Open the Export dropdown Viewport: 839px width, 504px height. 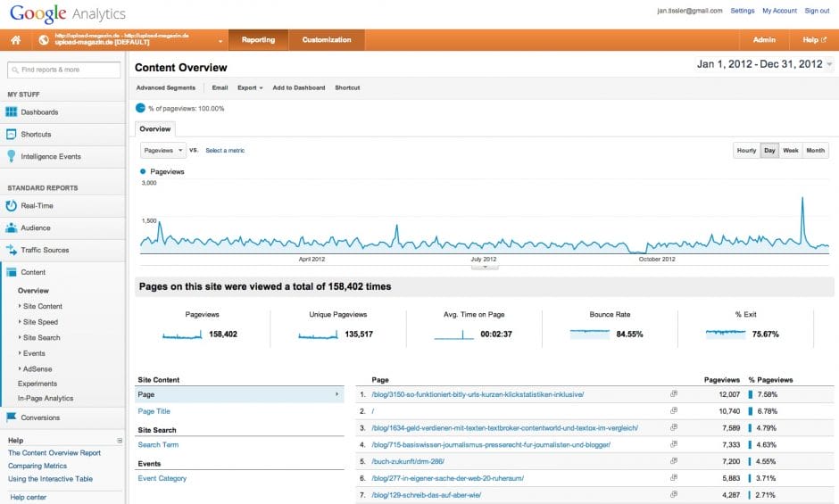(250, 87)
